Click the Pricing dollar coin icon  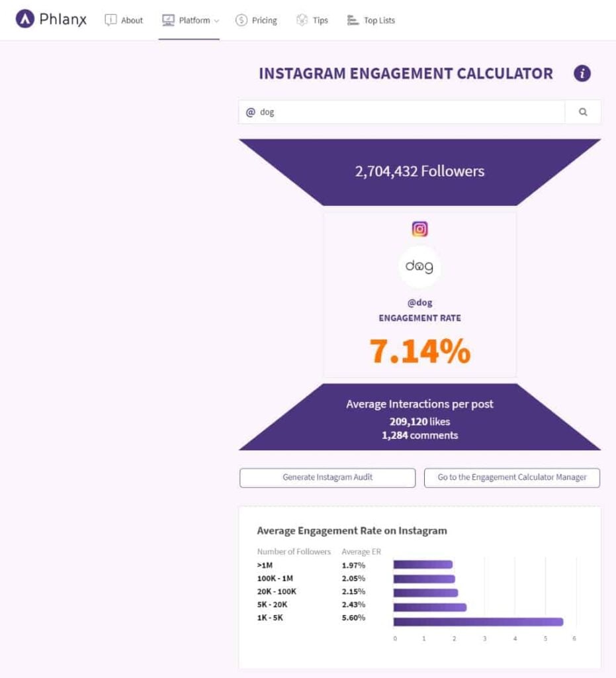(241, 20)
